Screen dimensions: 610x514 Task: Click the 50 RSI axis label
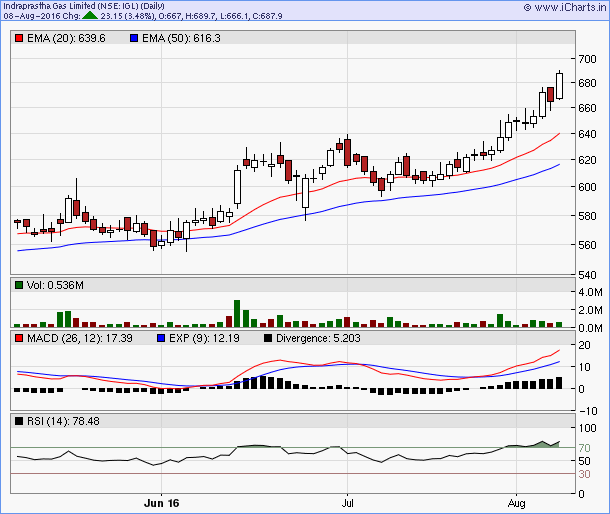[584, 461]
